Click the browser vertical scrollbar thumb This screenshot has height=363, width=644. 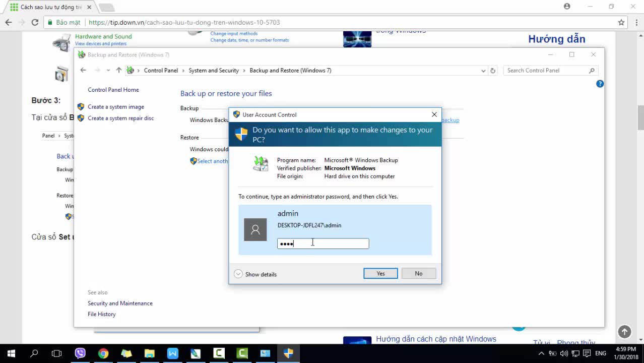(x=640, y=117)
